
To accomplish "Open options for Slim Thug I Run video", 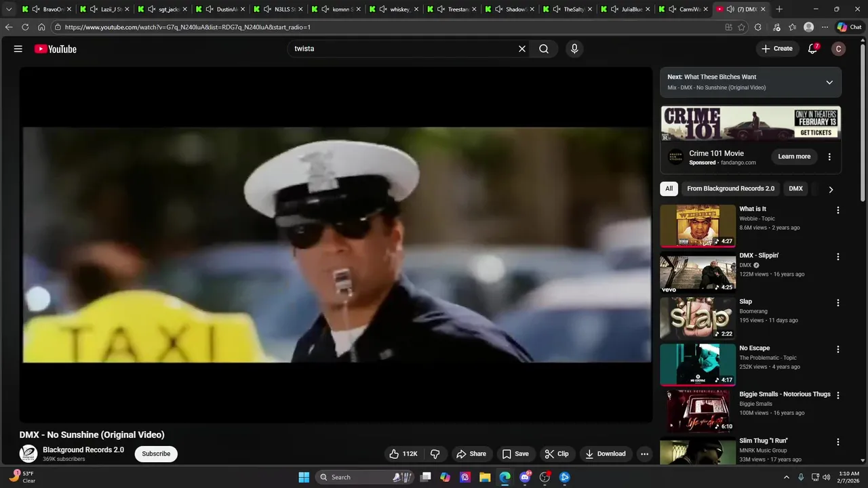I will click(x=838, y=442).
